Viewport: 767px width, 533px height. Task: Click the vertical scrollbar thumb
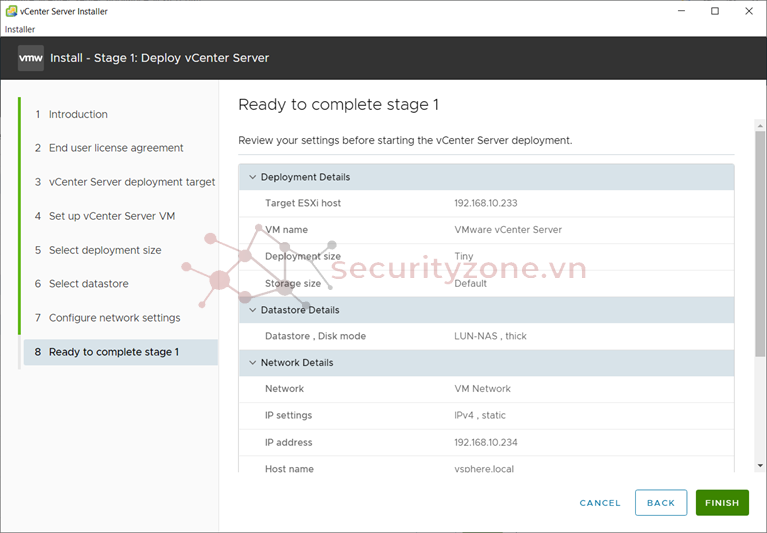click(x=760, y=244)
